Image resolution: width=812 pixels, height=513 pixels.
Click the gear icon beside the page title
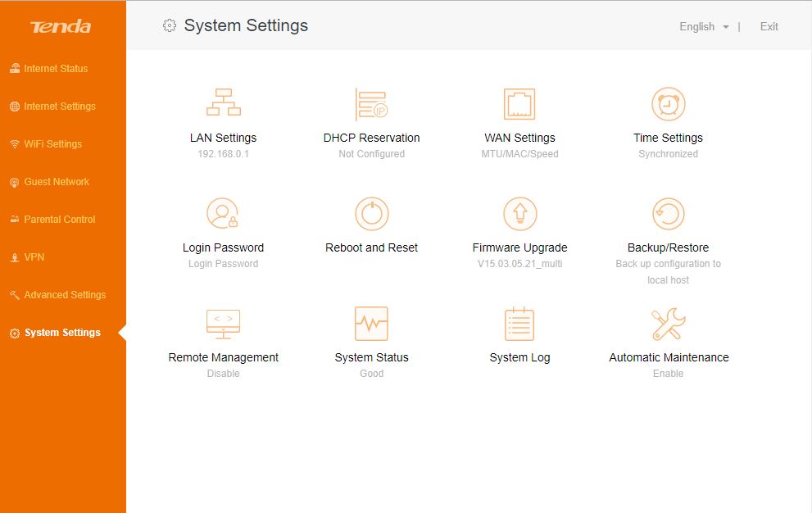pos(170,25)
